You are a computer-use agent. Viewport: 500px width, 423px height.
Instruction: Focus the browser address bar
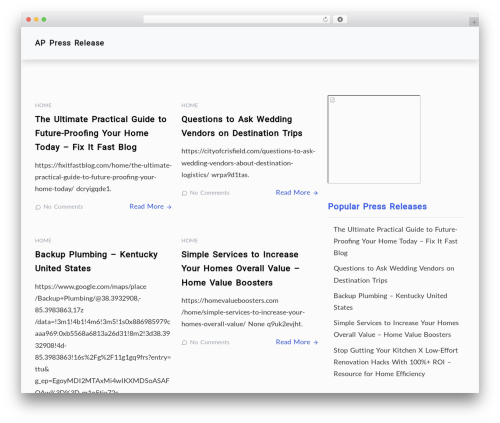click(236, 19)
